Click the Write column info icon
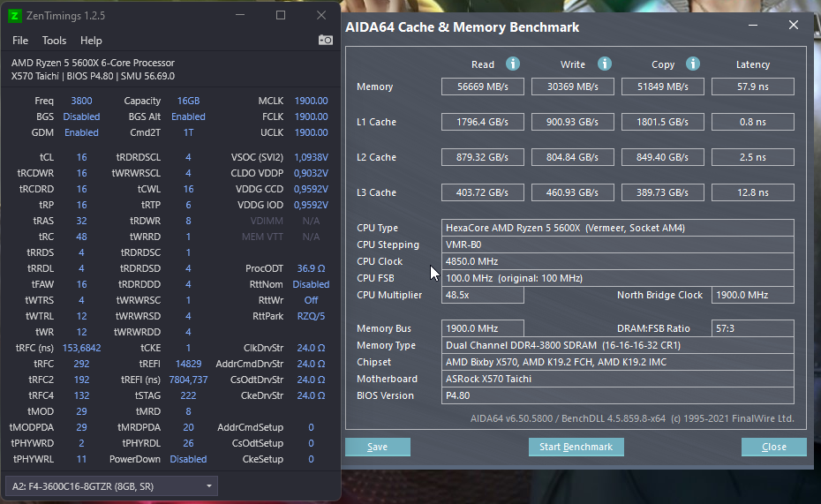 (604, 64)
